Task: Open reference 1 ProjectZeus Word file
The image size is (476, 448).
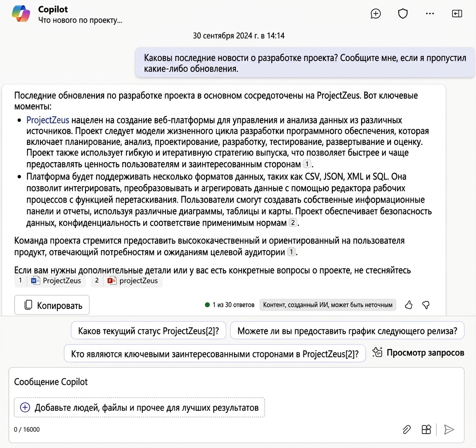Action: click(x=50, y=280)
